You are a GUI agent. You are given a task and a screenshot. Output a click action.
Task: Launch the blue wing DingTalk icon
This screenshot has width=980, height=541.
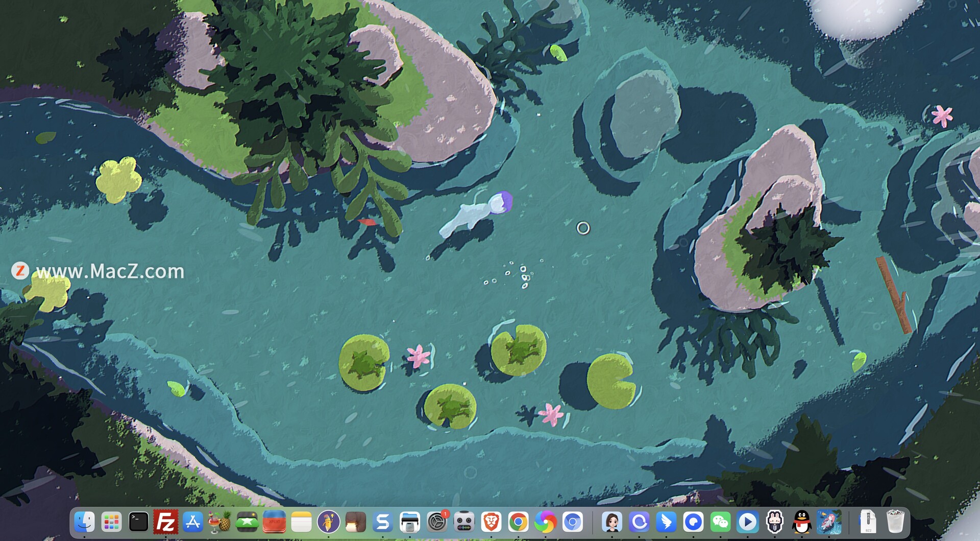pyautogui.click(x=666, y=522)
